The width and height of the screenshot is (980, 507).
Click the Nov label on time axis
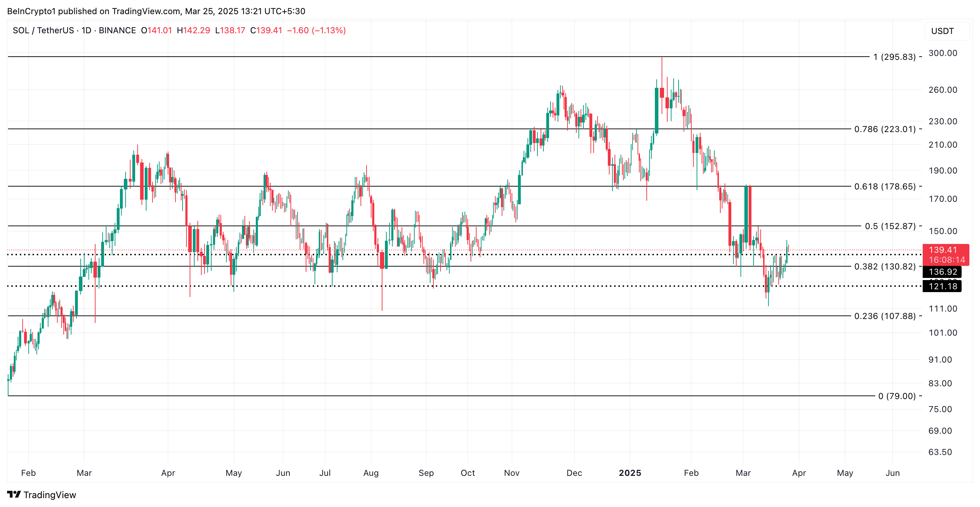[511, 473]
